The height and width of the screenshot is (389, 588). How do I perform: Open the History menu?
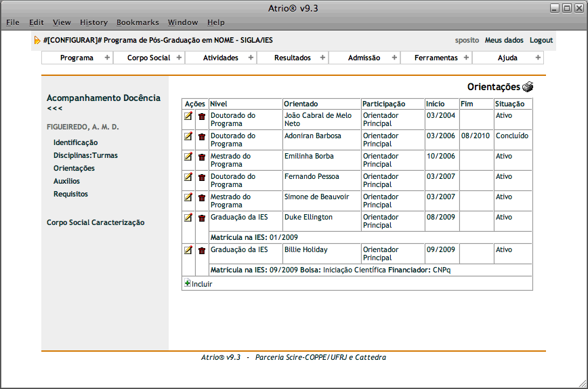point(93,22)
